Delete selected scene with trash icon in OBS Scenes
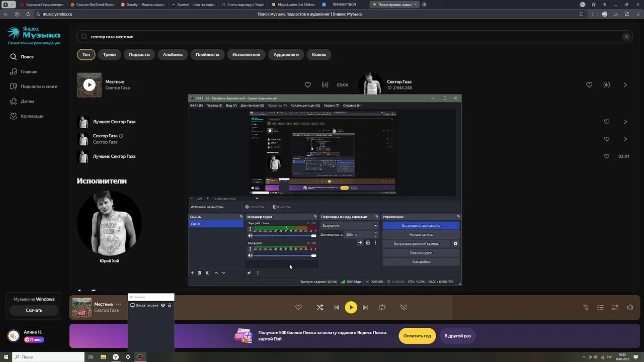This screenshot has height=362, width=644. coord(199,273)
